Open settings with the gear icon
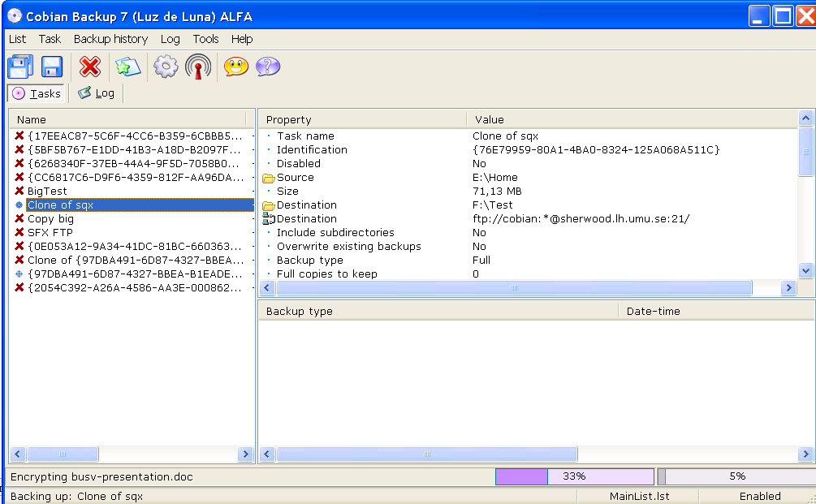This screenshot has width=816, height=504. click(166, 67)
